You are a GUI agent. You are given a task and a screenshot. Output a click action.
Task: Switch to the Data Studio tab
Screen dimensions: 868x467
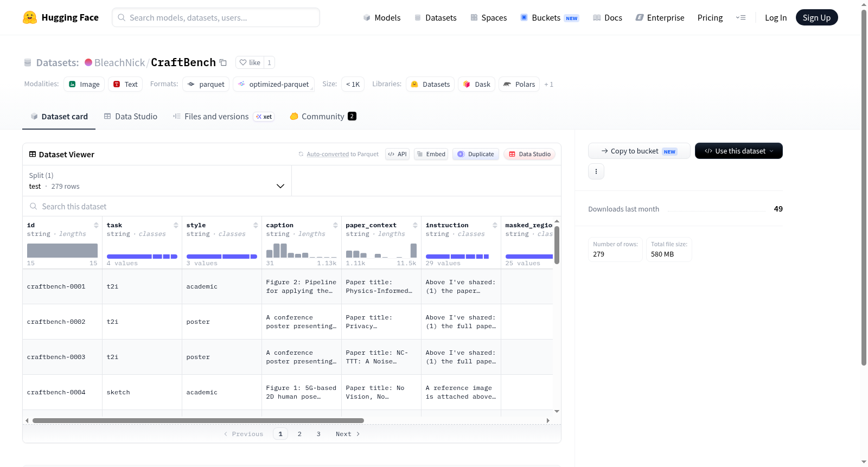click(131, 117)
